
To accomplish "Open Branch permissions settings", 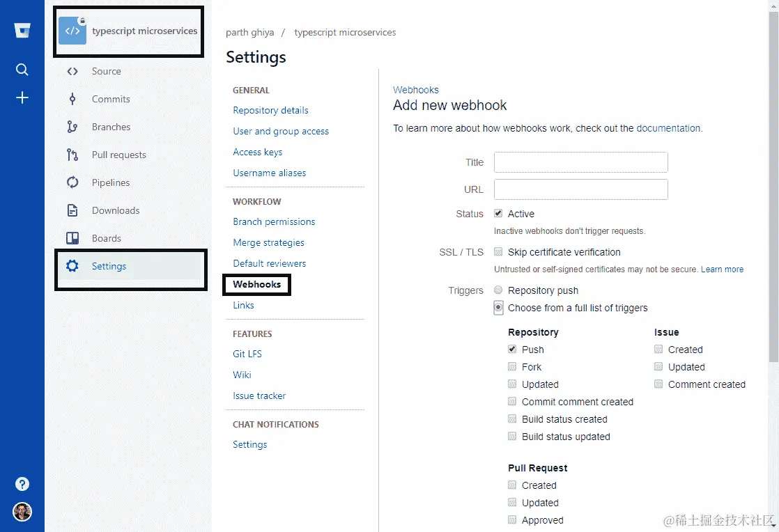I will (x=274, y=221).
